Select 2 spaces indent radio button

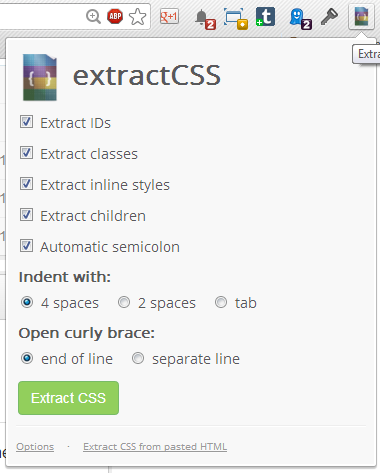pyautogui.click(x=124, y=302)
